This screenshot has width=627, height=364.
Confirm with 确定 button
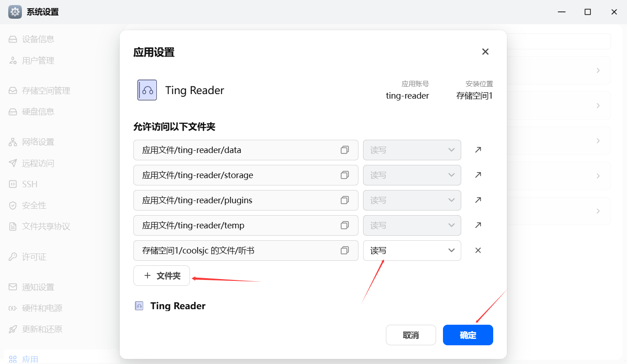pyautogui.click(x=468, y=335)
